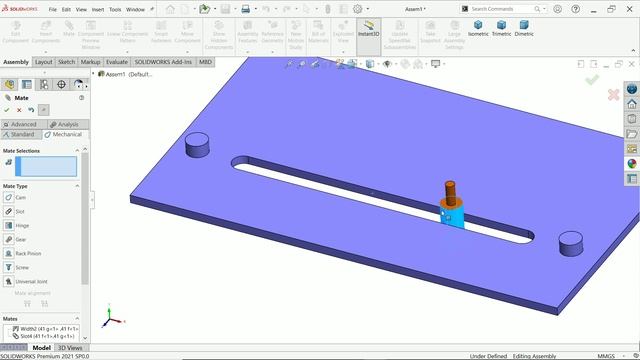This screenshot has width=640, height=360.
Task: Toggle the keep visible pushpin
Action: [44, 110]
